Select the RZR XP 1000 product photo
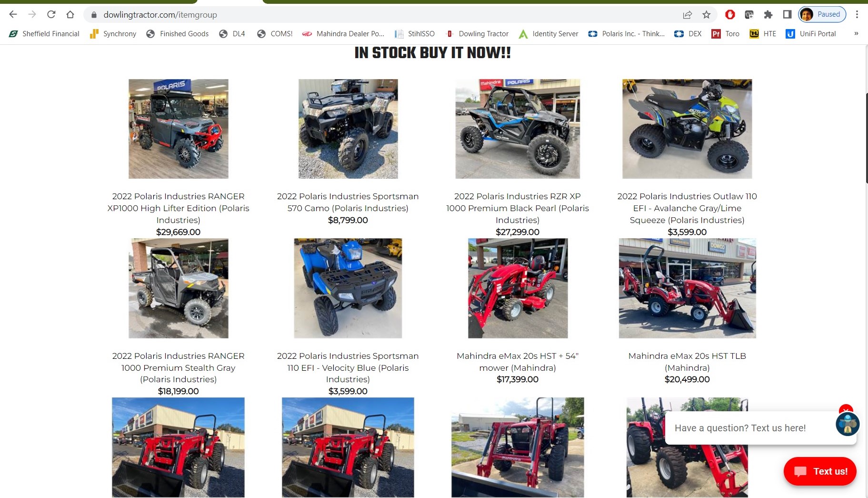Viewport: 868px width, 498px height. click(x=518, y=129)
